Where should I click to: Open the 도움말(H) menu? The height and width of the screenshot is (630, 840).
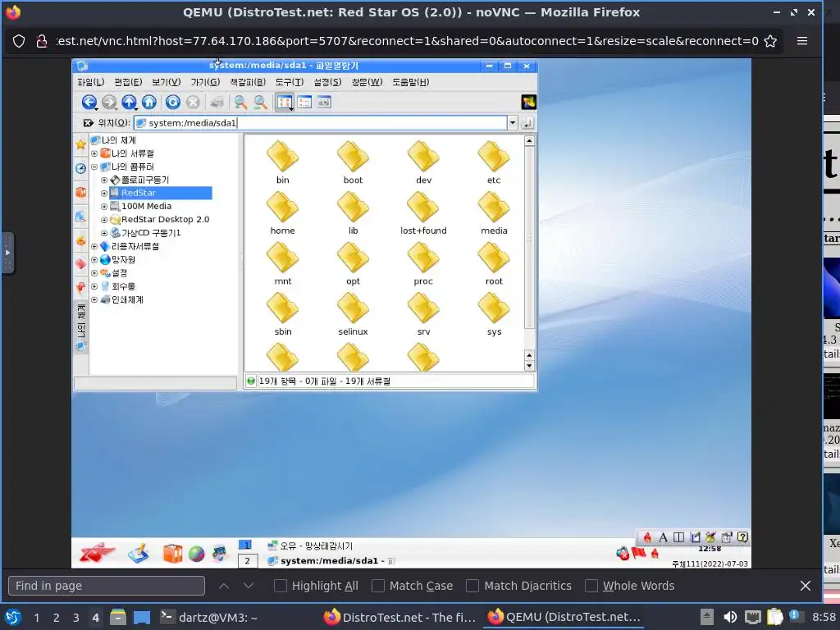(x=411, y=82)
